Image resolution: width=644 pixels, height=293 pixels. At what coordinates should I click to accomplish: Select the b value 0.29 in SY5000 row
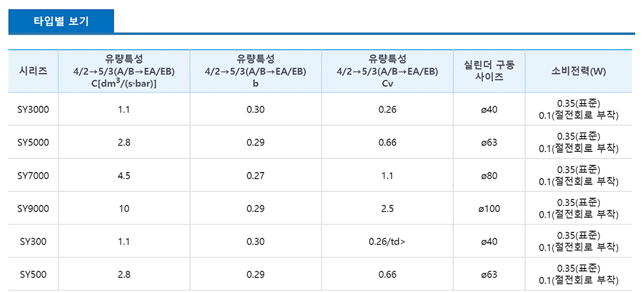click(256, 142)
